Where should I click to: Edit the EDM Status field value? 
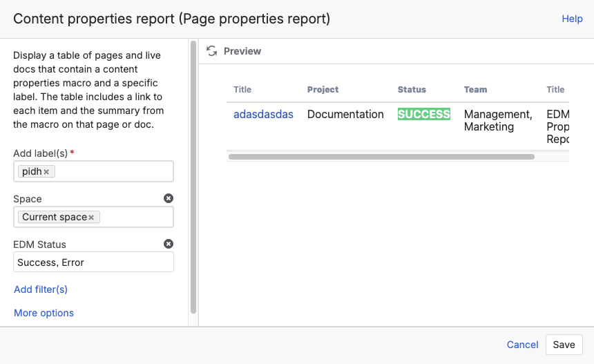(x=93, y=262)
